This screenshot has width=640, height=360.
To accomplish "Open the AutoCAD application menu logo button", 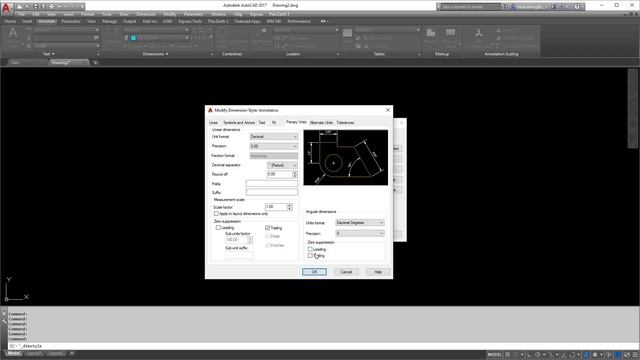I will 6,7.
